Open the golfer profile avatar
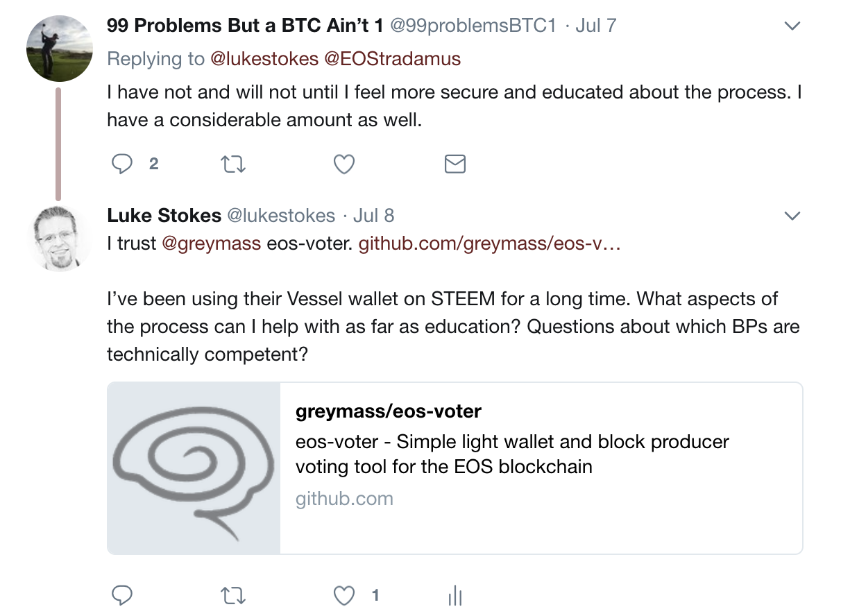The image size is (841, 616). pos(59,49)
